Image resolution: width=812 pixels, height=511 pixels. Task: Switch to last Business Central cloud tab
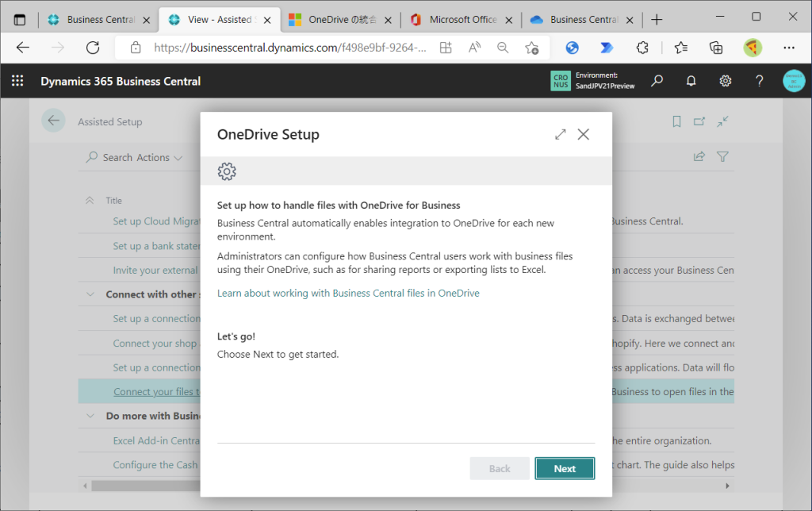(x=583, y=20)
